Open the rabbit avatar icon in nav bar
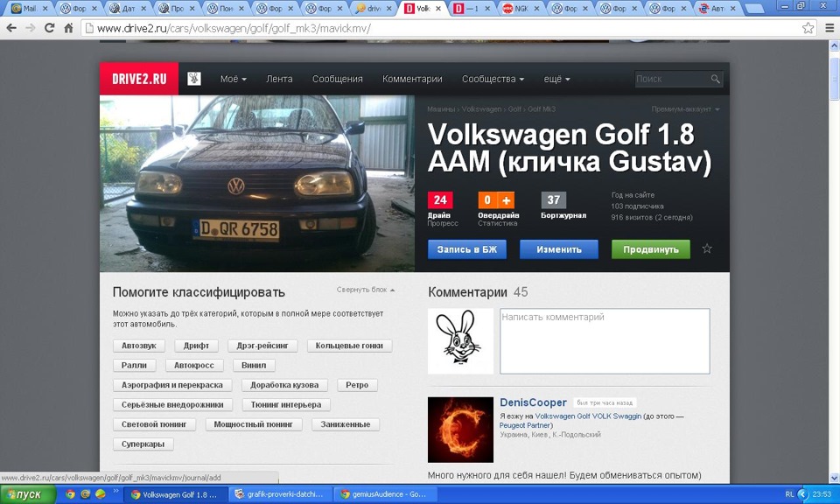This screenshot has height=504, width=840. point(194,79)
